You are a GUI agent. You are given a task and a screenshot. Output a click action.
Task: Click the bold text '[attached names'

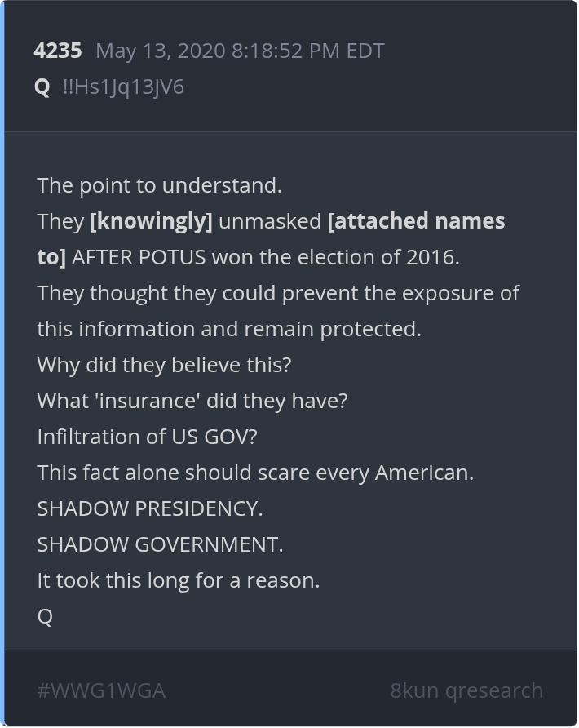point(416,221)
